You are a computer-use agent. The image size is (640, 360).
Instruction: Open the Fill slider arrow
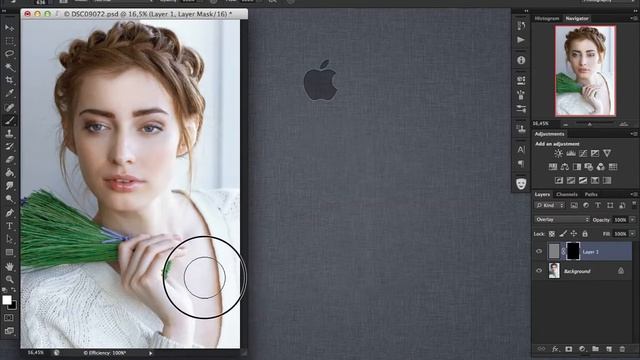tap(632, 234)
